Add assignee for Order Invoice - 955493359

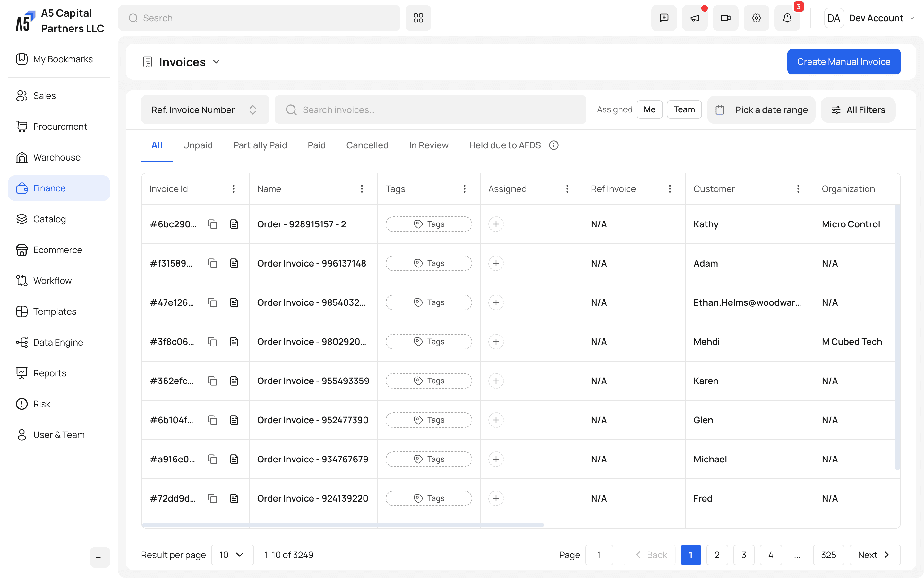pyautogui.click(x=496, y=381)
